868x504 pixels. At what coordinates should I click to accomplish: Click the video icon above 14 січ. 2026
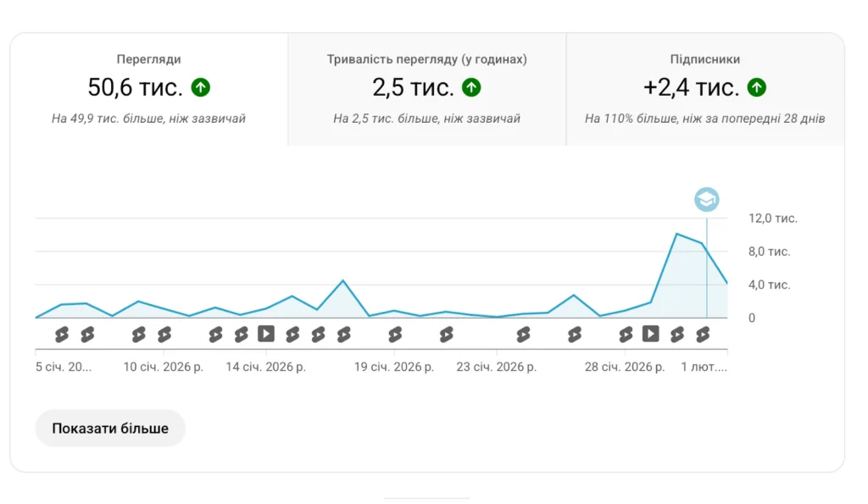point(266,334)
